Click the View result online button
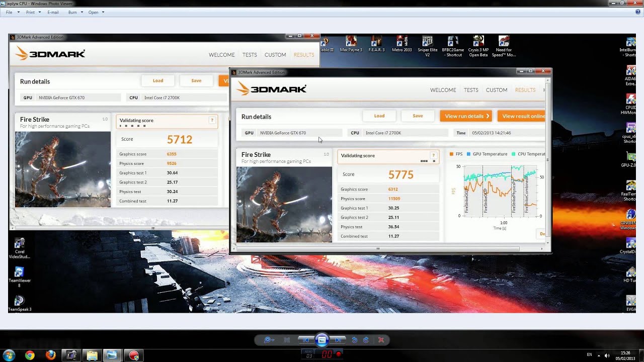644x362 pixels. pyautogui.click(x=521, y=116)
